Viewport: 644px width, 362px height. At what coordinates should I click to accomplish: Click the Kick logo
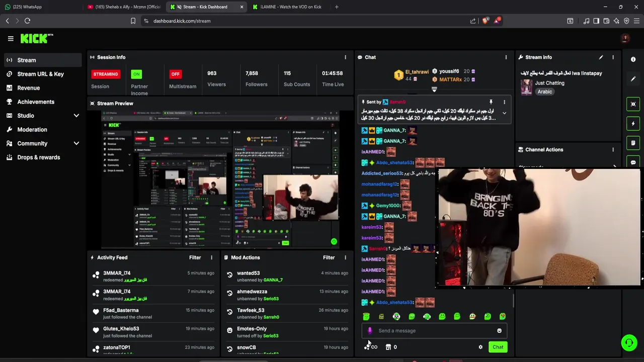[37, 38]
